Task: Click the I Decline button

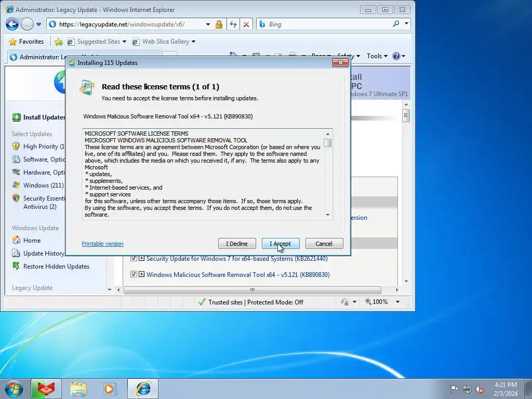Action: coord(237,244)
